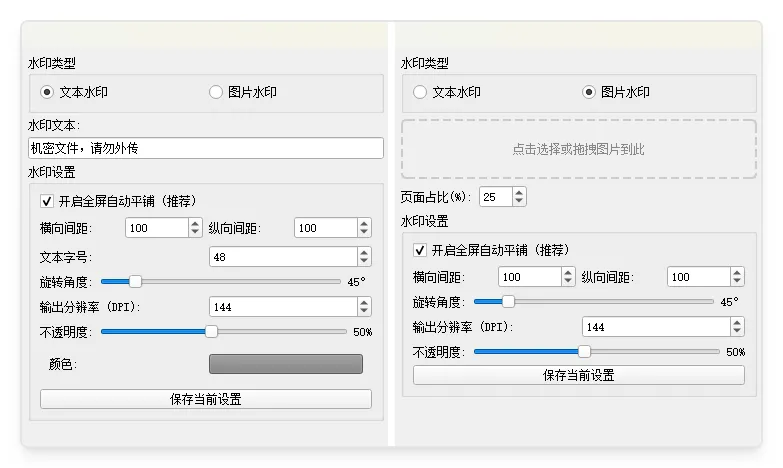Click the right panel 不透明度 slider handle
Screen dimensions: 783x468
click(x=585, y=351)
